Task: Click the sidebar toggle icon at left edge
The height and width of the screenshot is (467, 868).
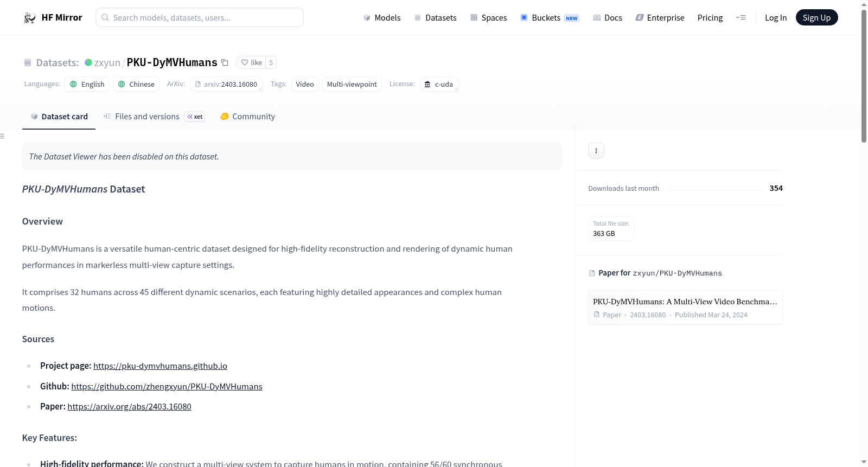Action: (2, 136)
